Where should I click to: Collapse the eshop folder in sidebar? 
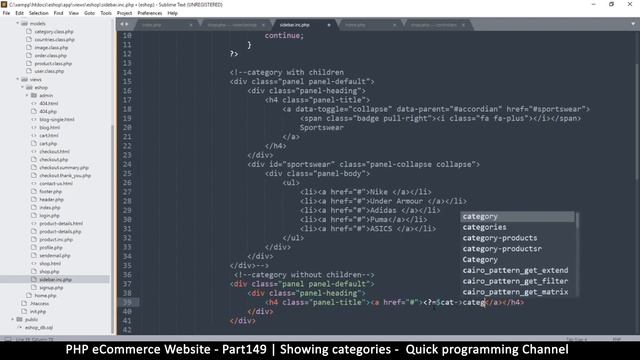(x=22, y=87)
